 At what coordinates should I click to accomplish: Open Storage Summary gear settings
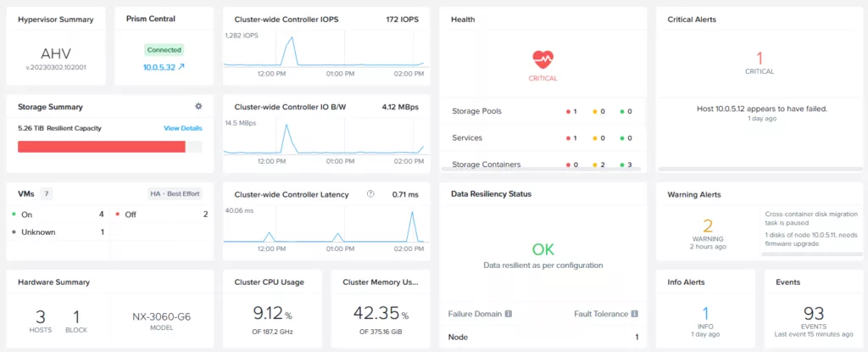pos(198,107)
